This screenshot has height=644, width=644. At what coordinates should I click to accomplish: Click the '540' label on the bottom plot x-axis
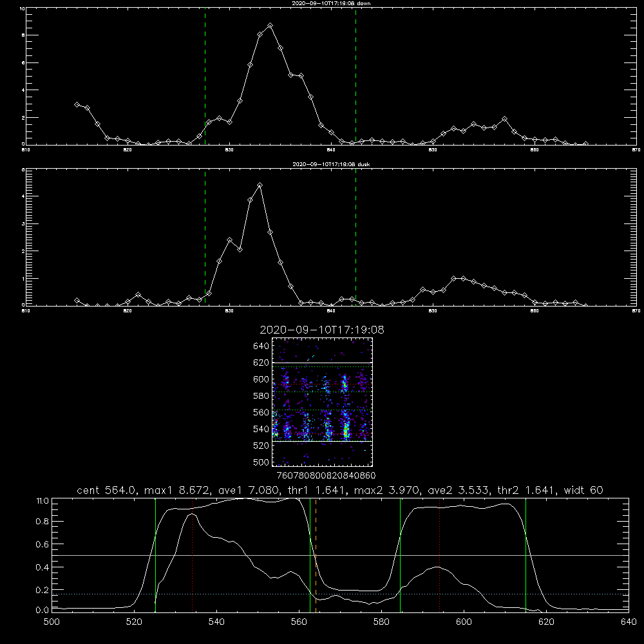point(216,621)
